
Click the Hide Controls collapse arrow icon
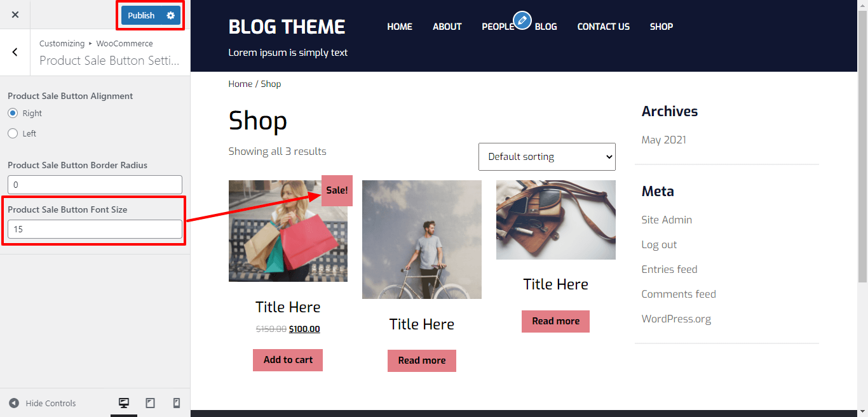tap(14, 403)
